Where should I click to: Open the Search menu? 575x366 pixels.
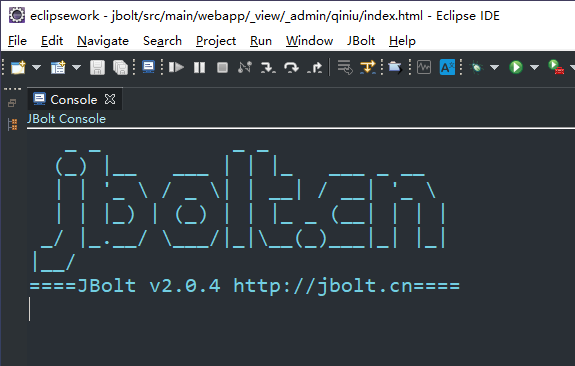tap(162, 41)
